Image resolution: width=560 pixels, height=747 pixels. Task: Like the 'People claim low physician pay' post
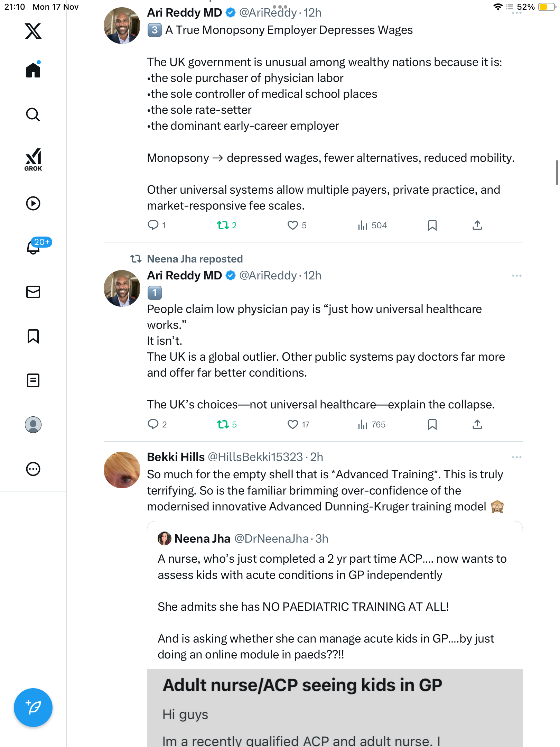(x=293, y=424)
